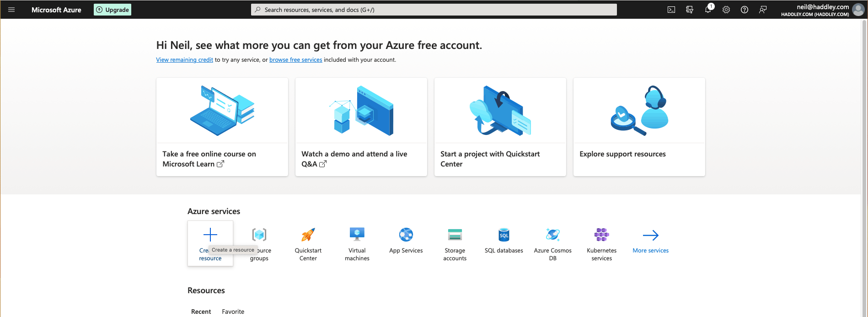This screenshot has width=868, height=317.
Task: Click the search resources input field
Action: pos(434,10)
